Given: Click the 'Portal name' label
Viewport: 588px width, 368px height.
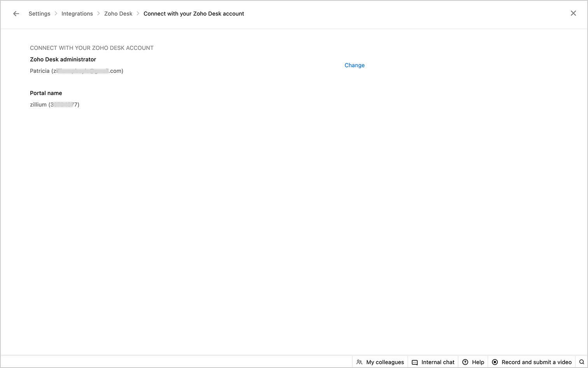Looking at the screenshot, I should click(46, 93).
